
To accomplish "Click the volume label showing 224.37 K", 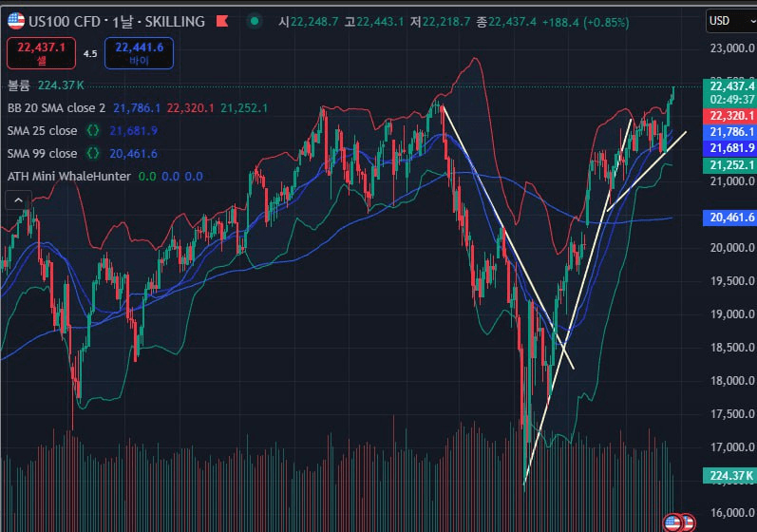I will tap(46, 85).
